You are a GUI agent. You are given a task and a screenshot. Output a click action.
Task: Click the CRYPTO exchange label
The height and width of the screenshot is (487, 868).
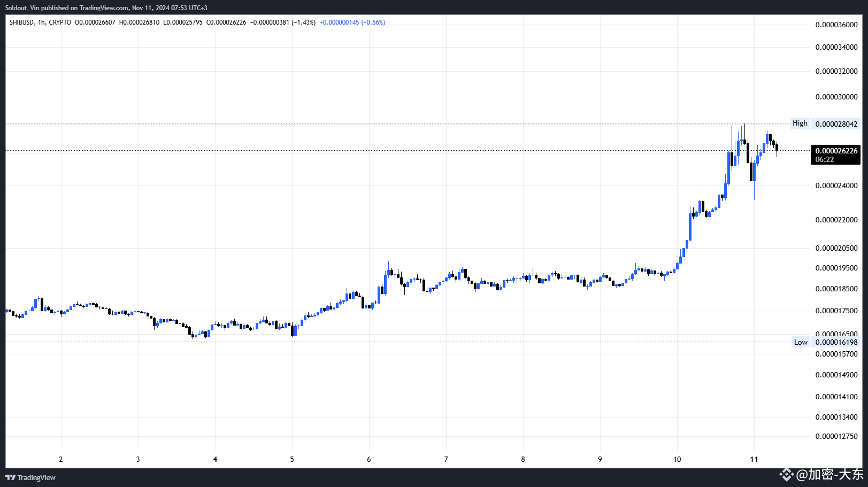click(60, 22)
